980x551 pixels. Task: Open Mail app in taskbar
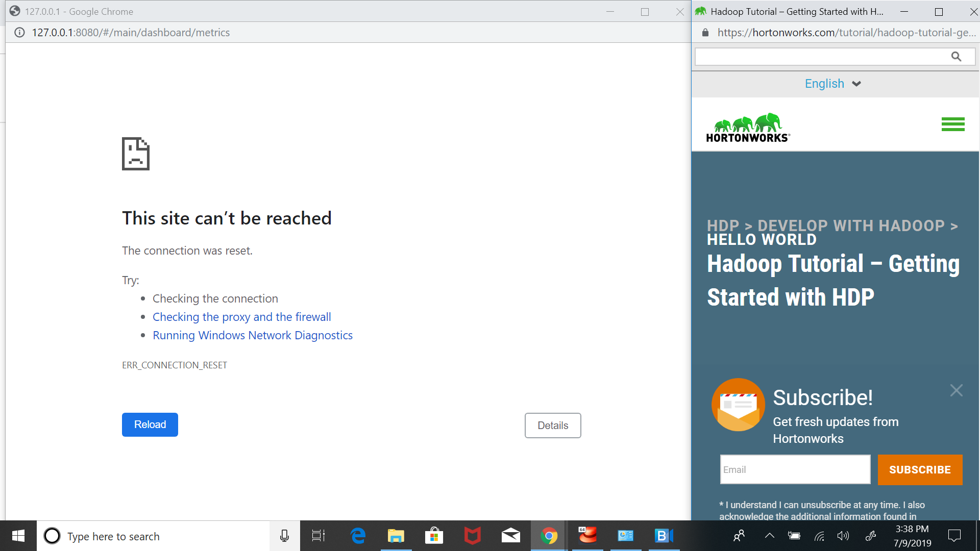point(510,536)
